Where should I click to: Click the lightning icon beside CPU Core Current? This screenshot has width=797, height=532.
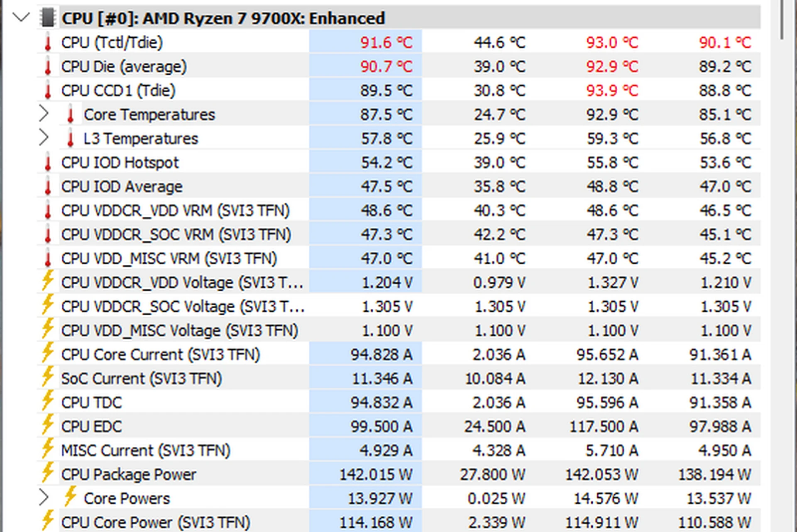point(48,353)
